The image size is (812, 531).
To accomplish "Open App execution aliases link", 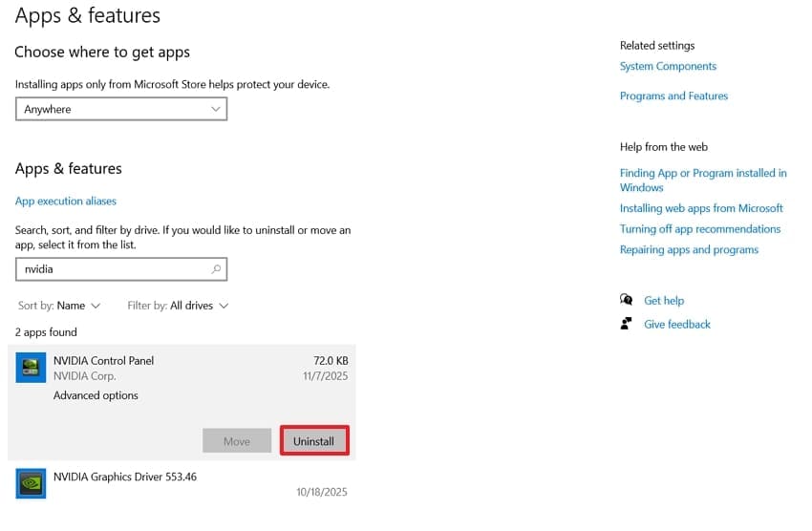I will pos(66,201).
